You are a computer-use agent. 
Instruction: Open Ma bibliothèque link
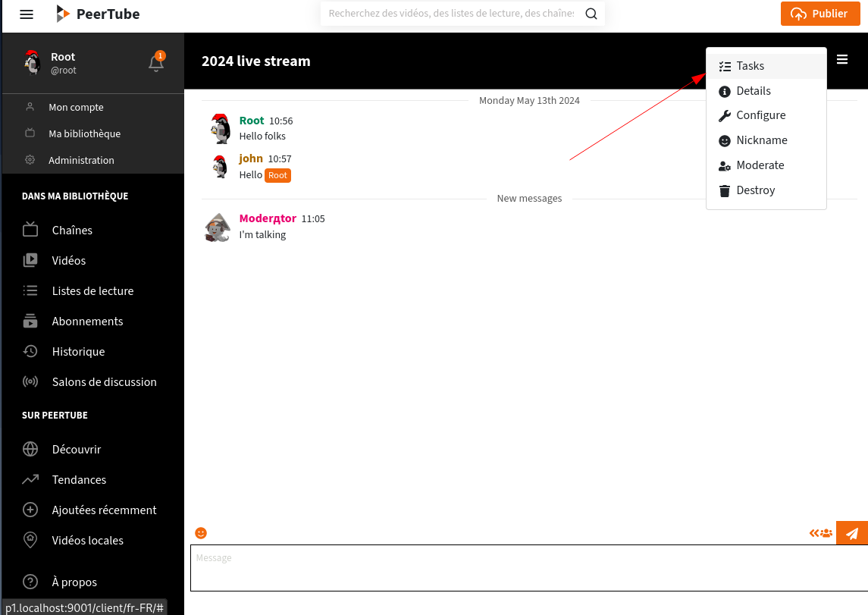(84, 134)
